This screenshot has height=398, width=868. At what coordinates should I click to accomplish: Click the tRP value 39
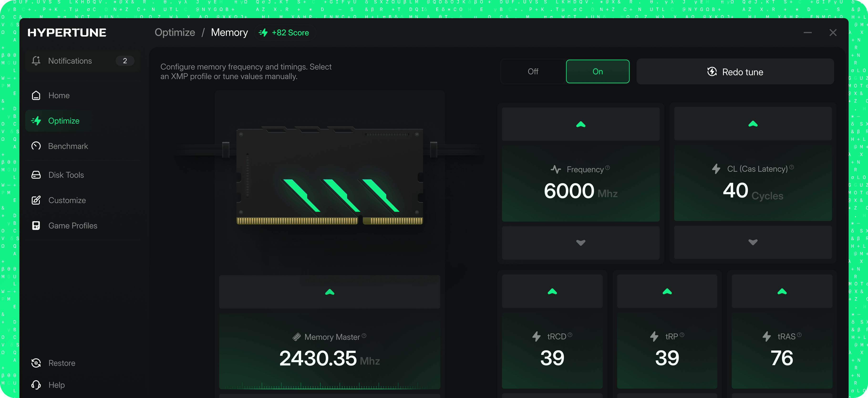coord(667,358)
